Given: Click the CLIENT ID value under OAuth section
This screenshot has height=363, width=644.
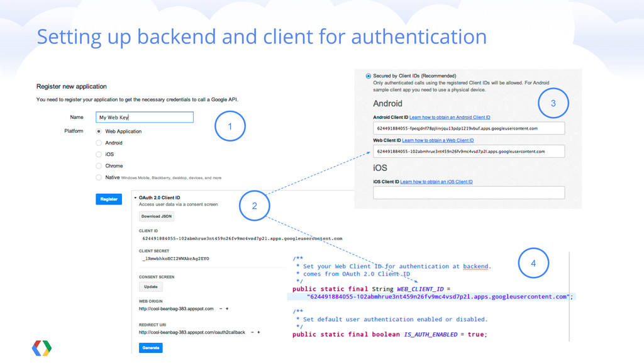Looking at the screenshot, I should [242, 238].
